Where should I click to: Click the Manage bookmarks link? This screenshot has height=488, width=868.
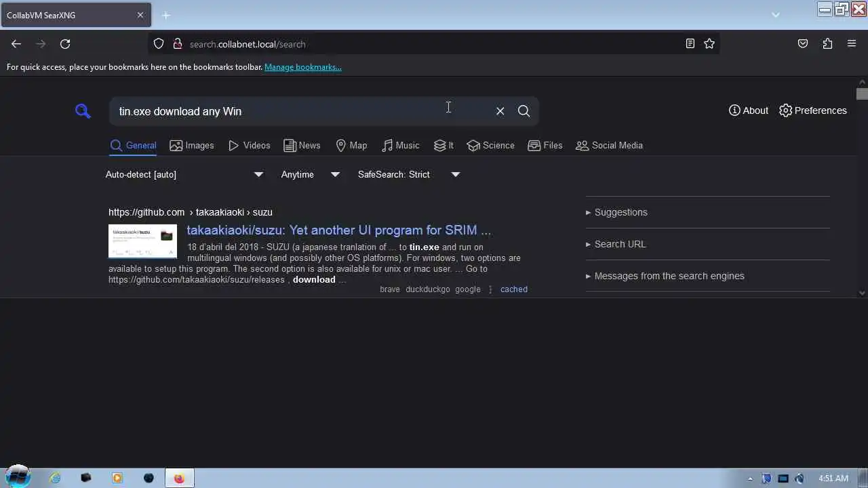303,67
